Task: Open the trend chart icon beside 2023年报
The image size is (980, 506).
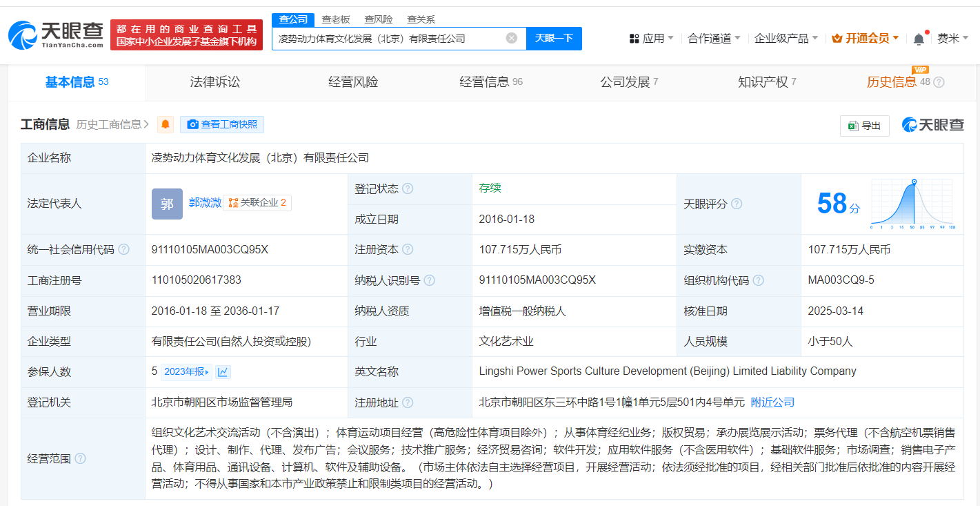Action: 223,372
